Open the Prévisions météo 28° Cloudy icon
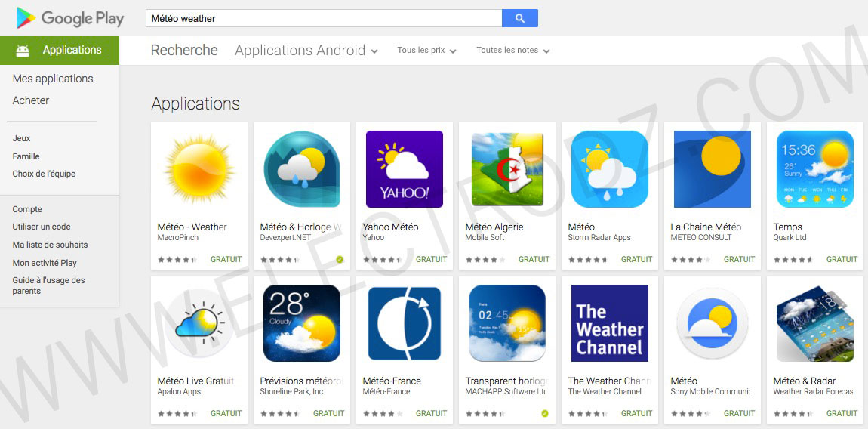The image size is (868, 429). (302, 323)
